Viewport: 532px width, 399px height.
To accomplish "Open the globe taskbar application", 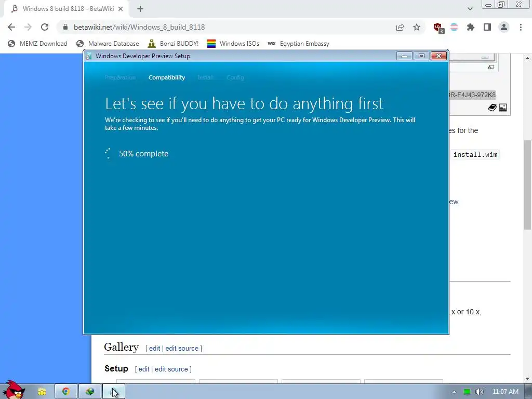I will coord(89,392).
